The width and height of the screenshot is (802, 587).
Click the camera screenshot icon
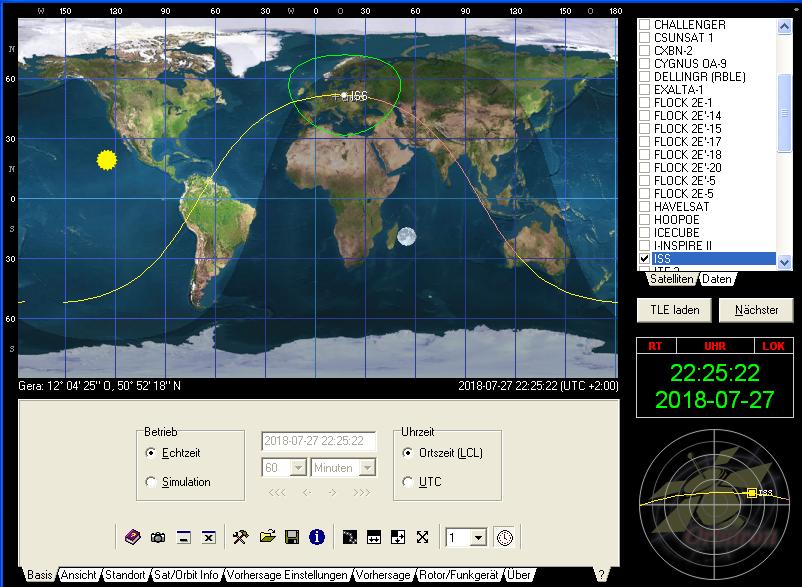pyautogui.click(x=158, y=537)
